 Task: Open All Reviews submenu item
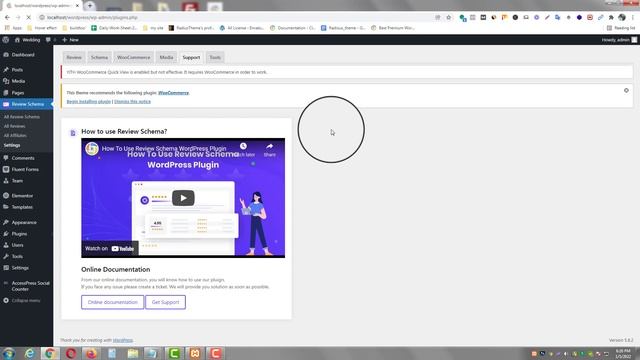coord(14,126)
